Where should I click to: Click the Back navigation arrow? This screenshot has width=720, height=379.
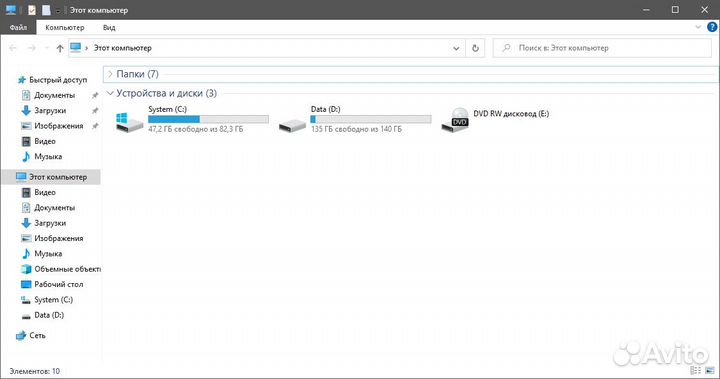coord(13,48)
